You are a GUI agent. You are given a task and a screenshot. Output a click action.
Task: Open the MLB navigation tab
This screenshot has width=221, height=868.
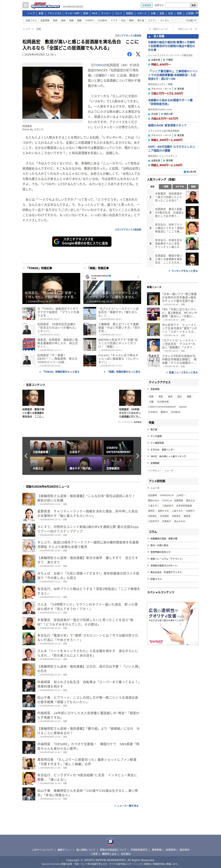click(x=94, y=13)
